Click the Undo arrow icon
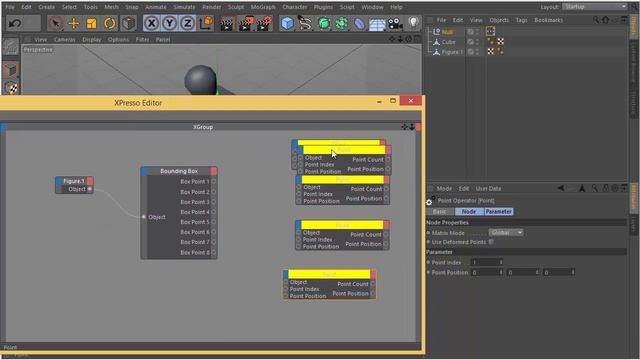640x360 pixels. [x=15, y=23]
